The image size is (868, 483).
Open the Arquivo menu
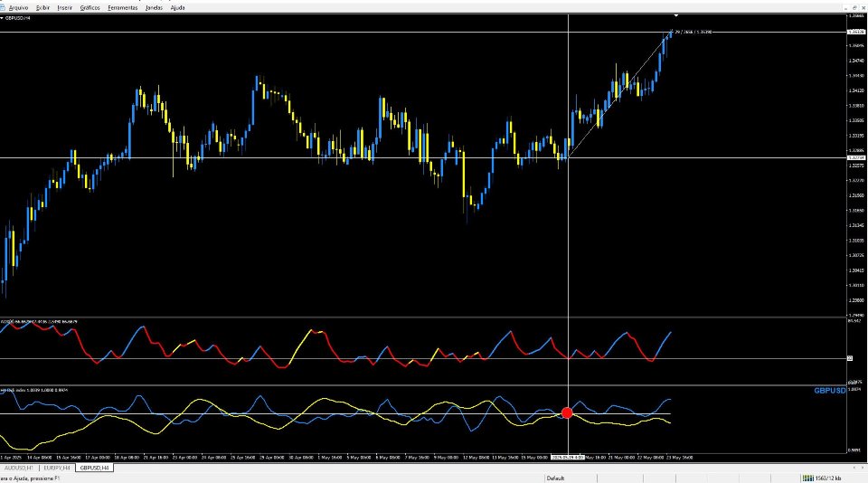pos(18,8)
